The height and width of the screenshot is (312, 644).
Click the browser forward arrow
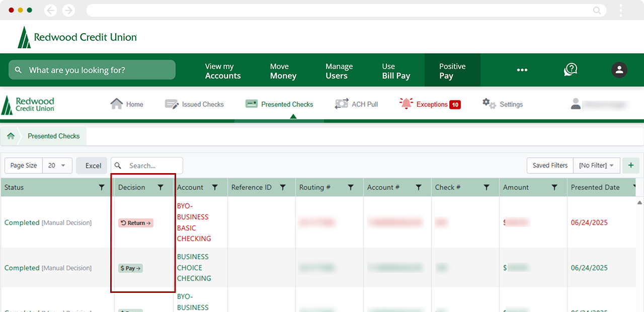click(68, 10)
